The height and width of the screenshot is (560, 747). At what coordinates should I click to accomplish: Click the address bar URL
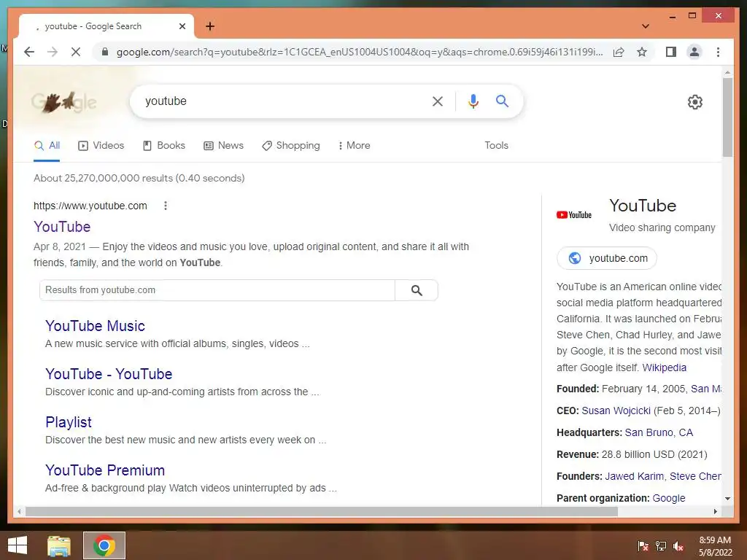(360, 52)
